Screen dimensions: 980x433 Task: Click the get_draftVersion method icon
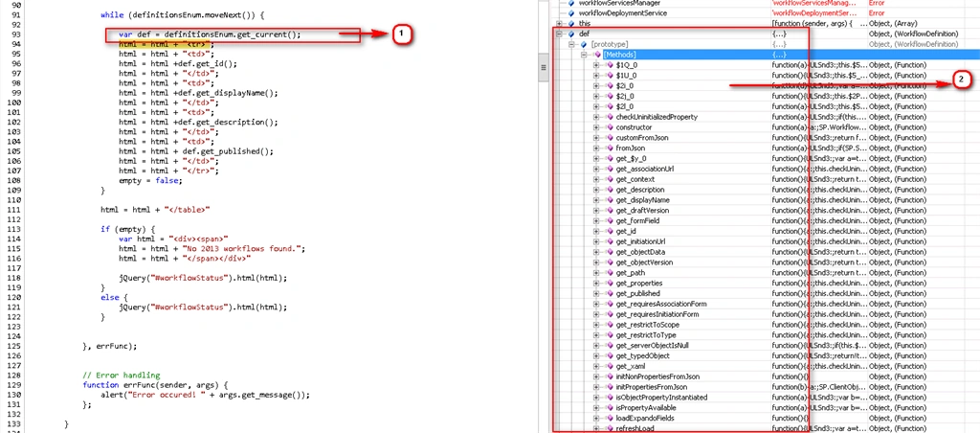pyautogui.click(x=610, y=210)
